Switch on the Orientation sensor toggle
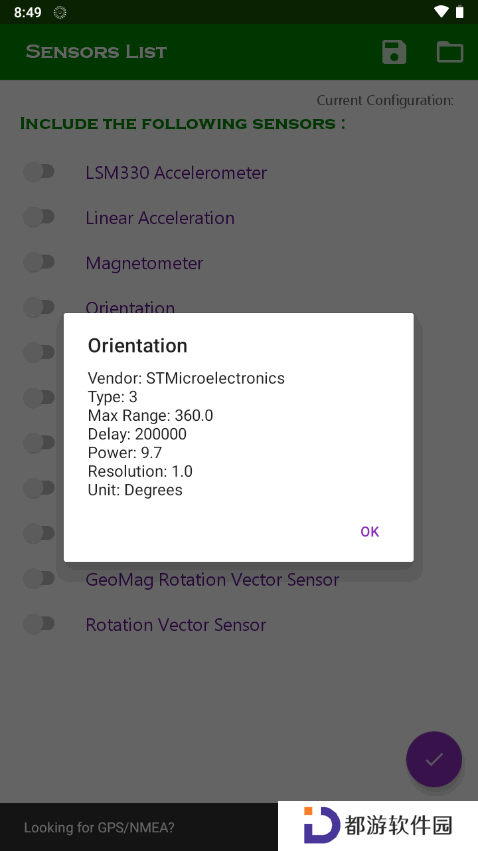The image size is (478, 851). coord(39,307)
